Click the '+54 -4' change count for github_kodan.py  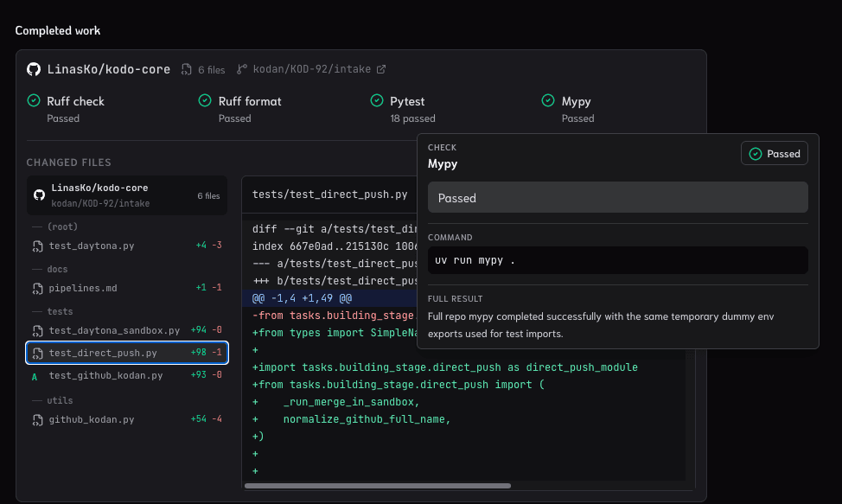click(x=207, y=418)
